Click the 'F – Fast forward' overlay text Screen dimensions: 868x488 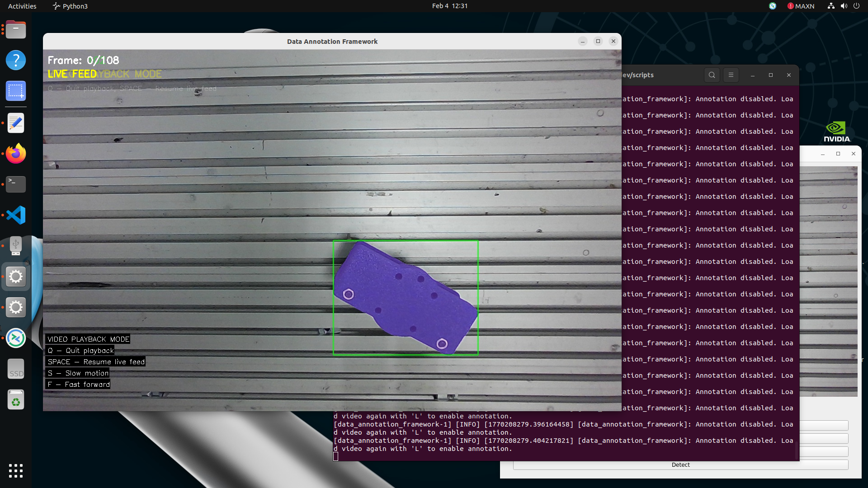79,385
